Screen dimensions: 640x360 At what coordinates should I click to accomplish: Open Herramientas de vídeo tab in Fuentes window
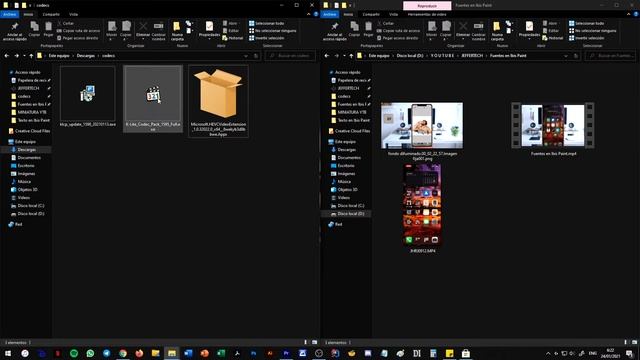(427, 14)
